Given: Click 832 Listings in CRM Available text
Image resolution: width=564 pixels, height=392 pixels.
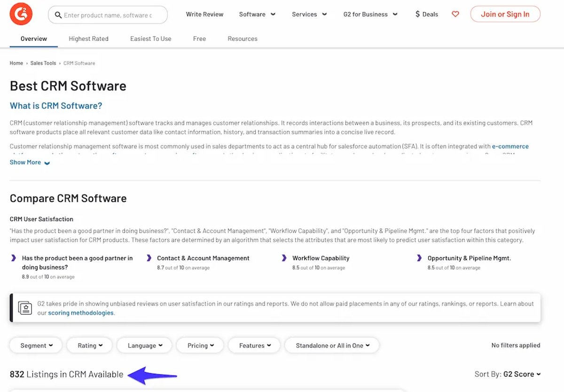Looking at the screenshot, I should 66,374.
